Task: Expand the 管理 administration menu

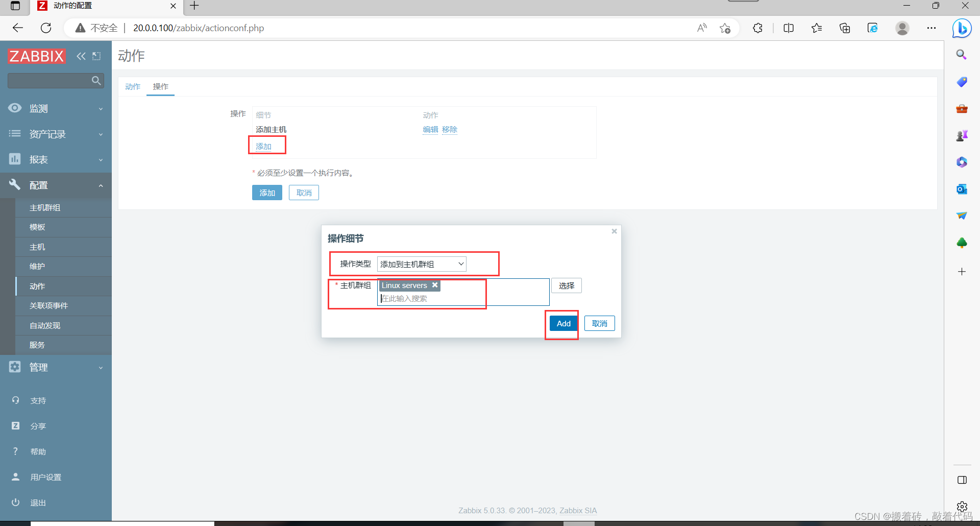Action: point(56,367)
